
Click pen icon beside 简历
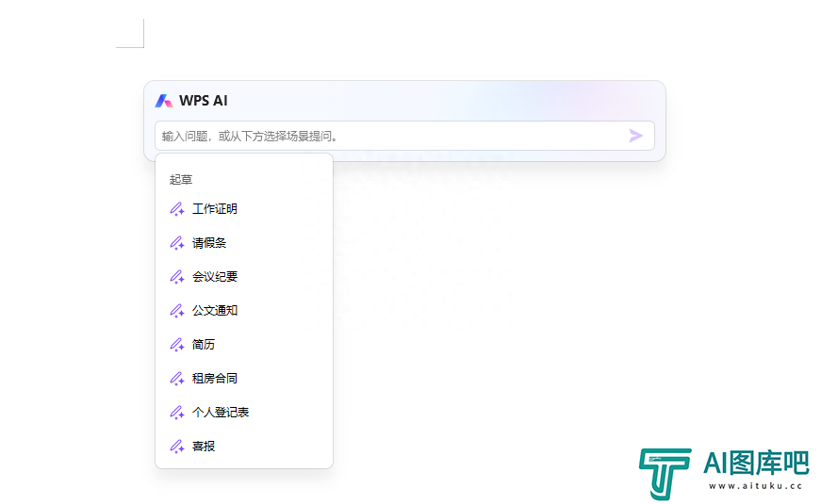click(177, 345)
